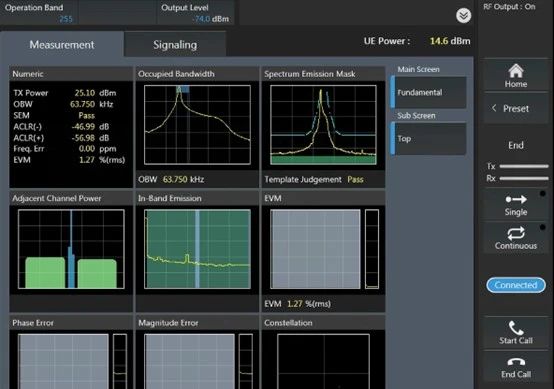Switch to the Measurement tab

coord(62,45)
